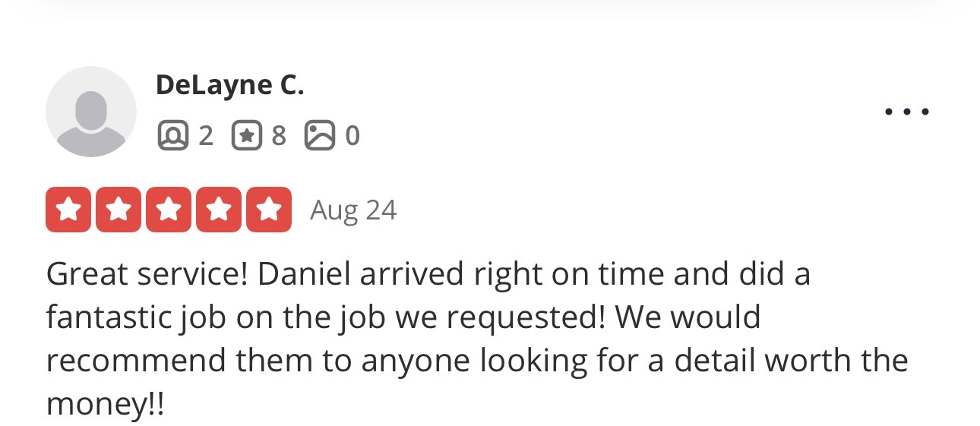Click the second red rating star
The width and height of the screenshot is (980, 426).
tap(119, 210)
